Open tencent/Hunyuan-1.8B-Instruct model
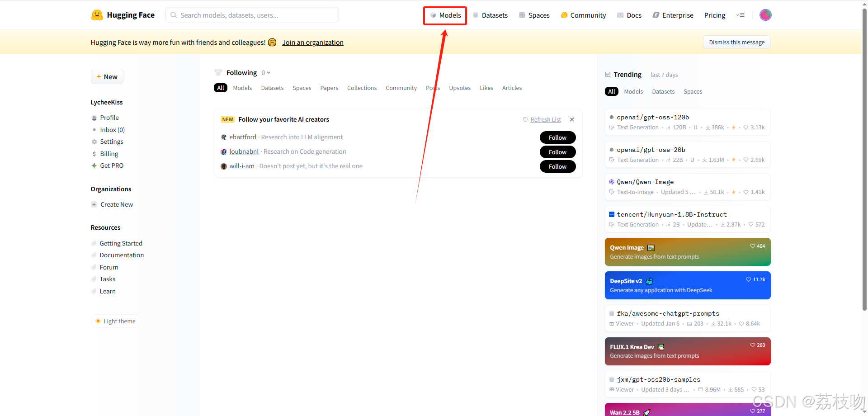Image resolution: width=868 pixels, height=416 pixels. [x=687, y=219]
